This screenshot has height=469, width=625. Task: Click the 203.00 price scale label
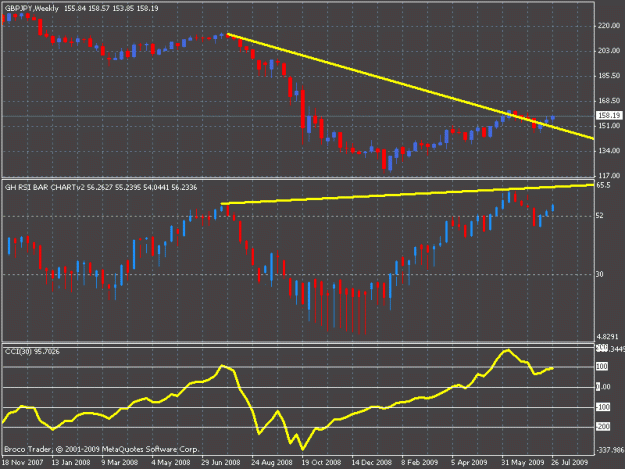pos(609,51)
